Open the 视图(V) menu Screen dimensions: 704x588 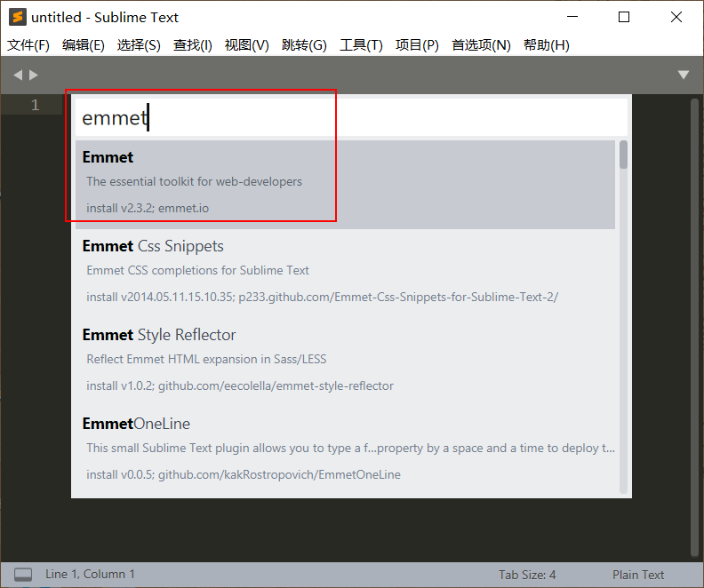tap(247, 45)
